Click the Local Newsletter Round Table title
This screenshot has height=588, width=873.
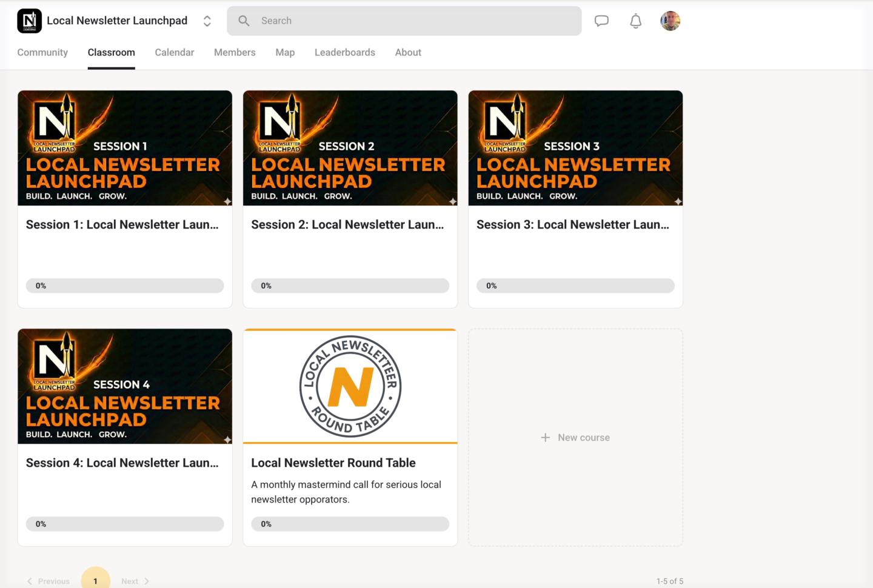coord(333,463)
